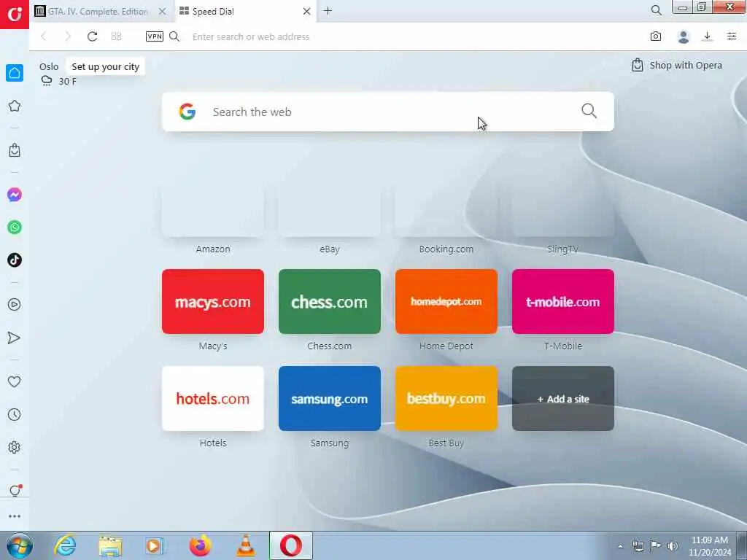
Task: Open Settings gear icon in sidebar
Action: [x=15, y=447]
